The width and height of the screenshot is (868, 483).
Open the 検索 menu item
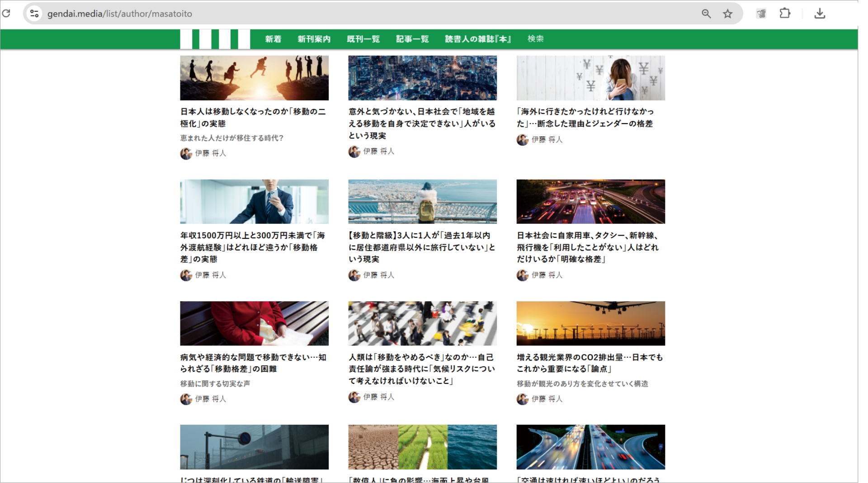point(536,39)
